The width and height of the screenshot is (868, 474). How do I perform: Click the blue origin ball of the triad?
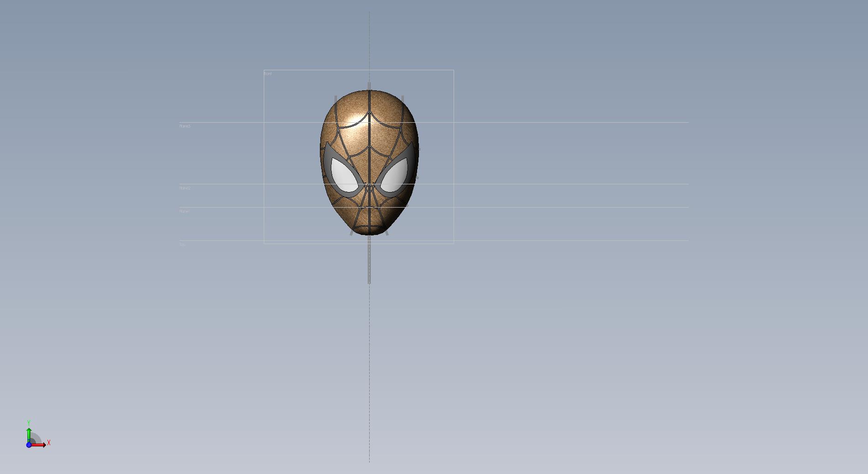click(x=29, y=445)
